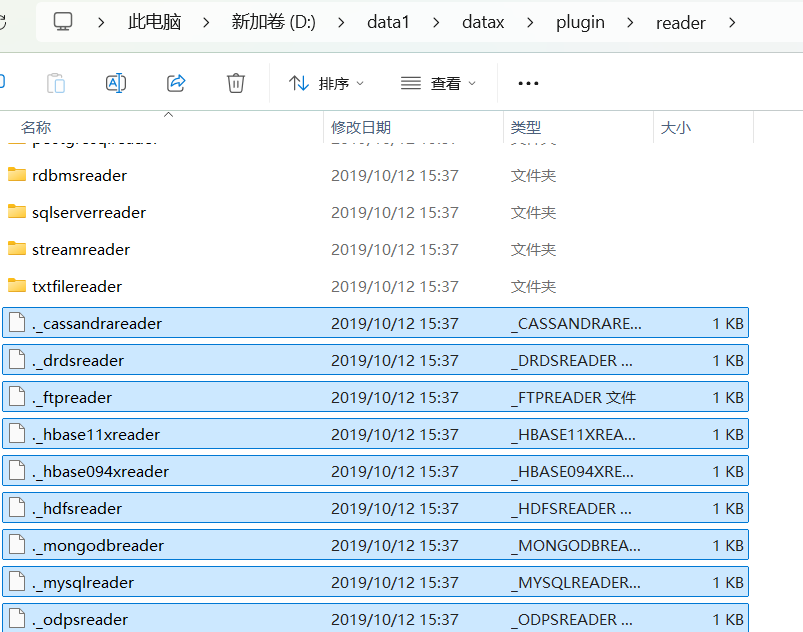Select the rdbmsreader folder icon
This screenshot has width=803, height=632.
(17, 175)
